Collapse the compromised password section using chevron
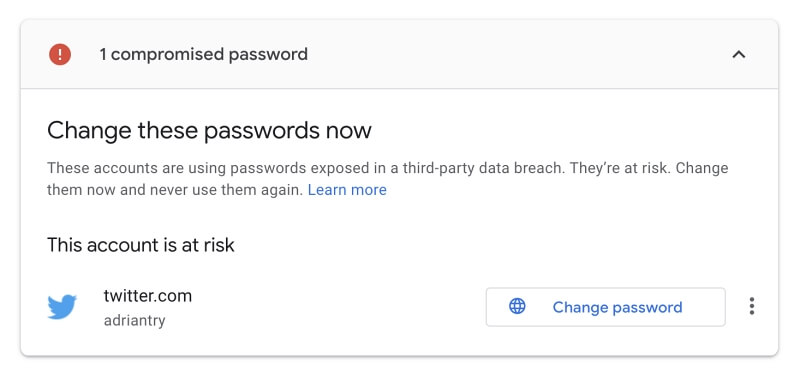This screenshot has width=800, height=368. click(739, 54)
